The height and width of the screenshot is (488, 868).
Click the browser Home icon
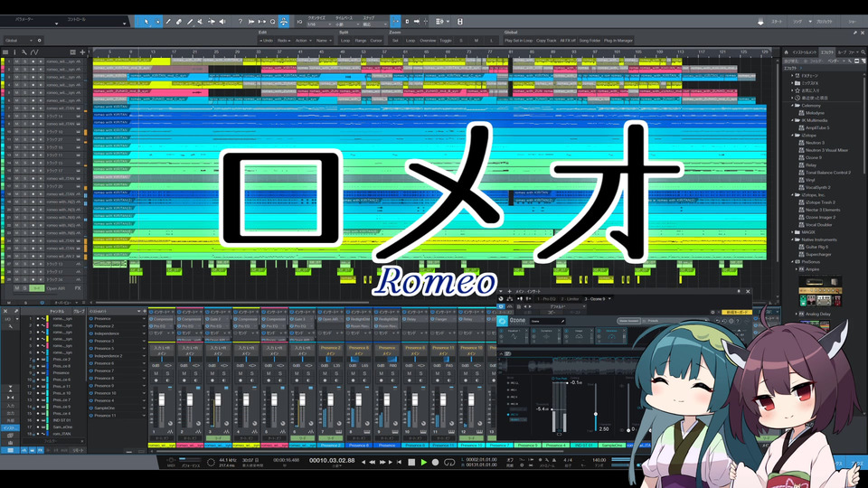click(x=787, y=52)
